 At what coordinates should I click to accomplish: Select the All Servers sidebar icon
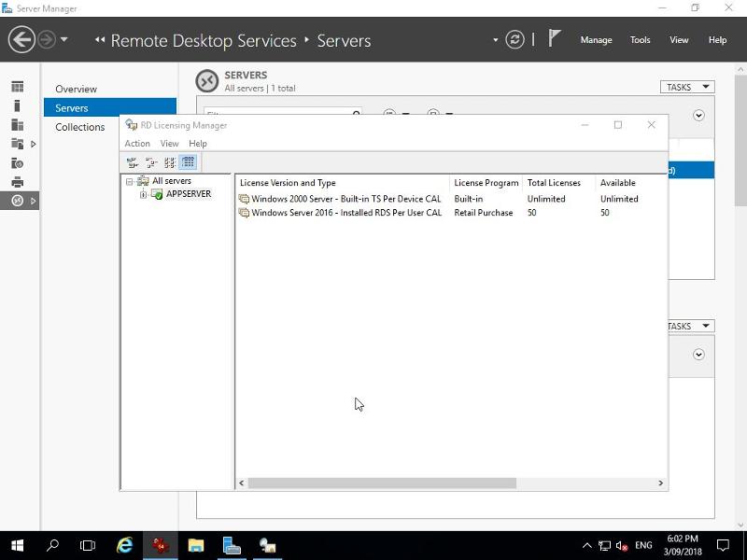(18, 125)
